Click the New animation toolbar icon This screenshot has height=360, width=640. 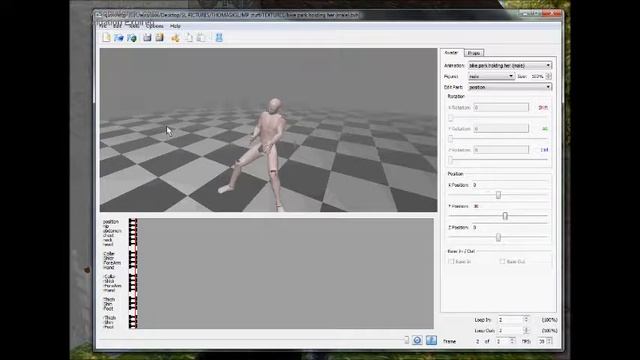(x=107, y=38)
